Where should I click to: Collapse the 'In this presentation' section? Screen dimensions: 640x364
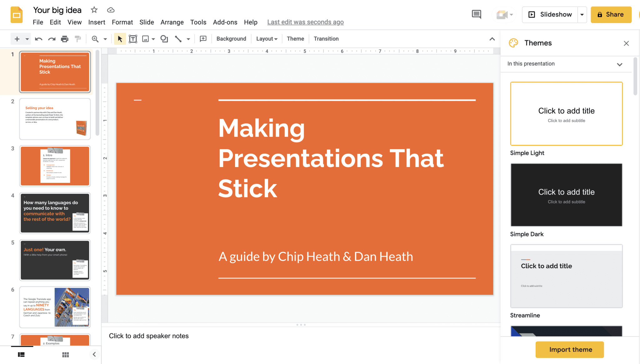[x=619, y=64]
